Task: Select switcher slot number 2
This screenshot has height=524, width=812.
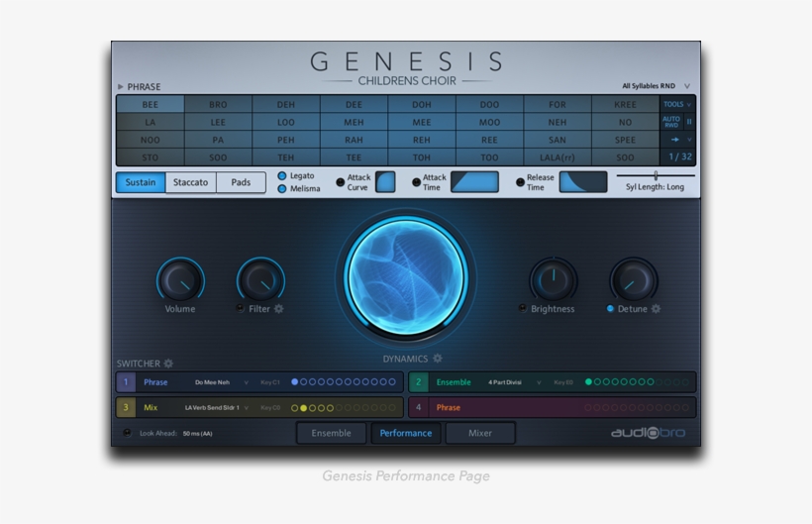Action: 419,382
